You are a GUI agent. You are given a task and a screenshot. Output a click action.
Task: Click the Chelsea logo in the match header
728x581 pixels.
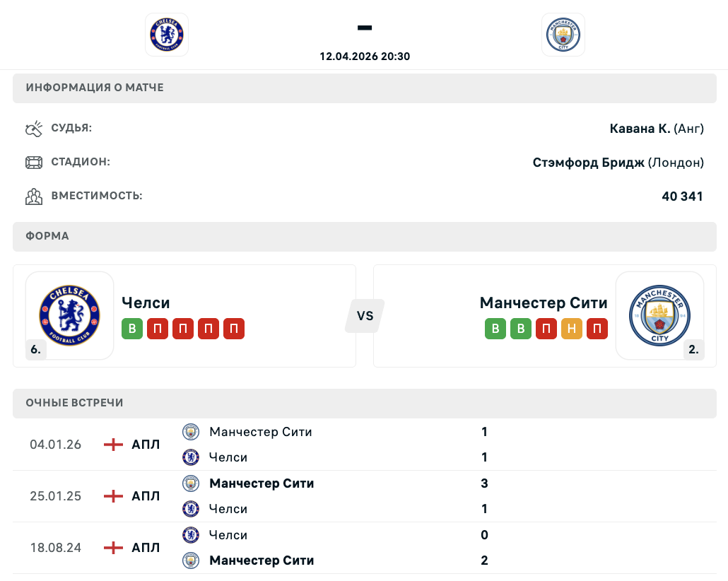point(167,35)
